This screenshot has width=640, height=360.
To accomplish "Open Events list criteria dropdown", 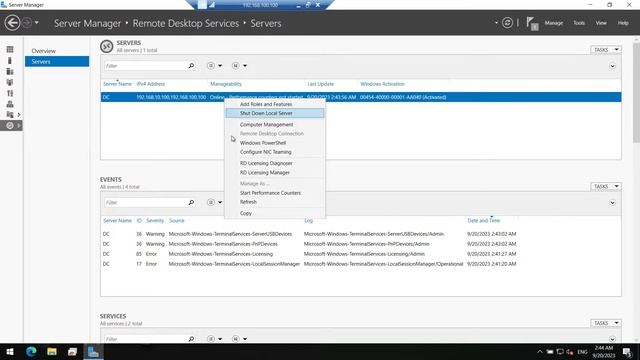I will point(214,202).
